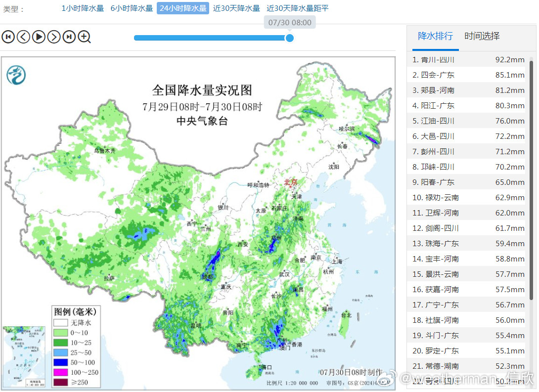Click the 昆明 label on the map

(x=196, y=326)
